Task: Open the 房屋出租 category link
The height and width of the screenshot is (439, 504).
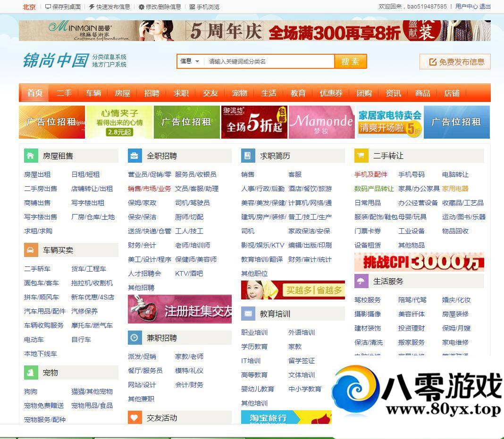Action: (37, 174)
